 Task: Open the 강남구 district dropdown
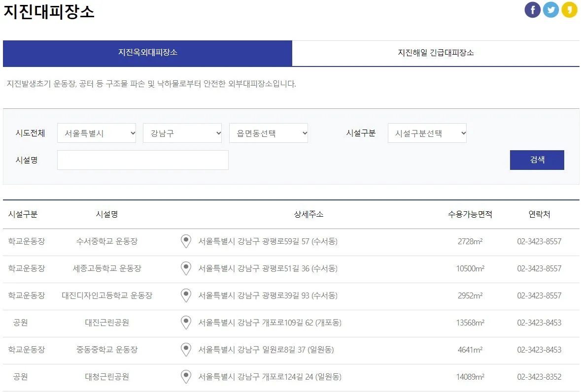[x=182, y=133]
